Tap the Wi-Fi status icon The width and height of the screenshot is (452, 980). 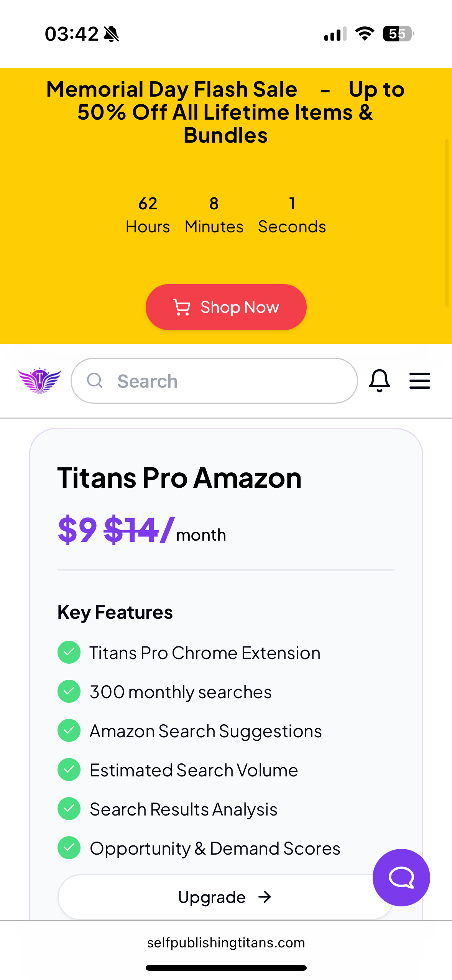click(x=365, y=34)
